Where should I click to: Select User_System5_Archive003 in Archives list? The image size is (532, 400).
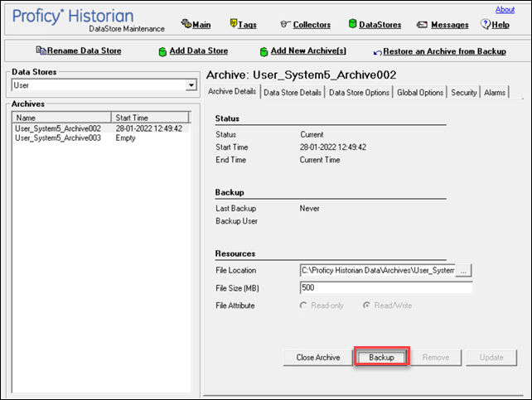(x=58, y=138)
